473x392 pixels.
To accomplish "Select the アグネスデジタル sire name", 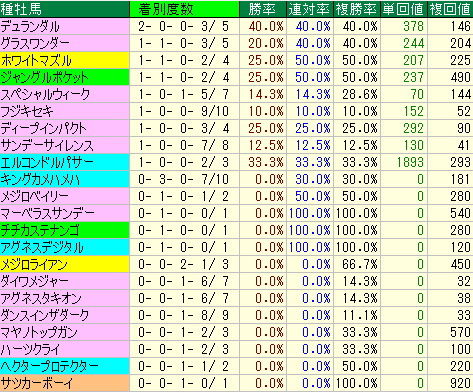I will [x=42, y=247].
